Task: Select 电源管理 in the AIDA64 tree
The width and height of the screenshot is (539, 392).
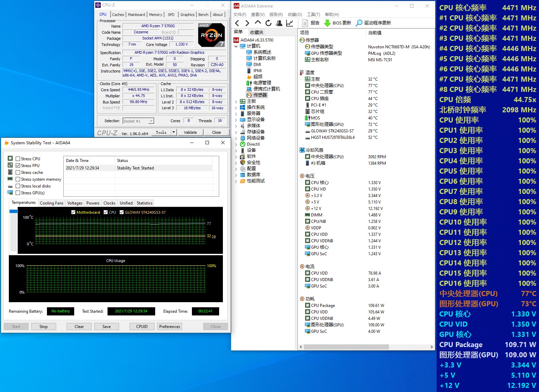Action: 262,83
